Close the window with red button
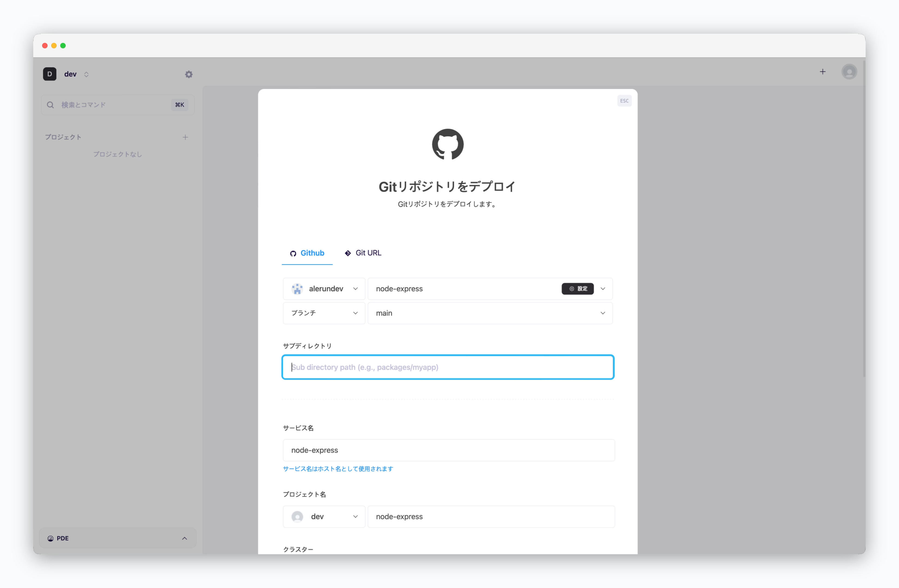Viewport: 899px width, 588px height. pyautogui.click(x=45, y=46)
